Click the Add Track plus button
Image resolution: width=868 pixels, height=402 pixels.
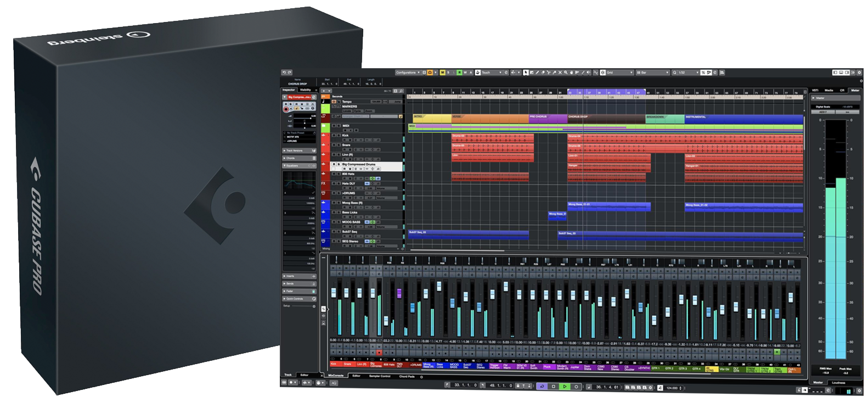(324, 91)
